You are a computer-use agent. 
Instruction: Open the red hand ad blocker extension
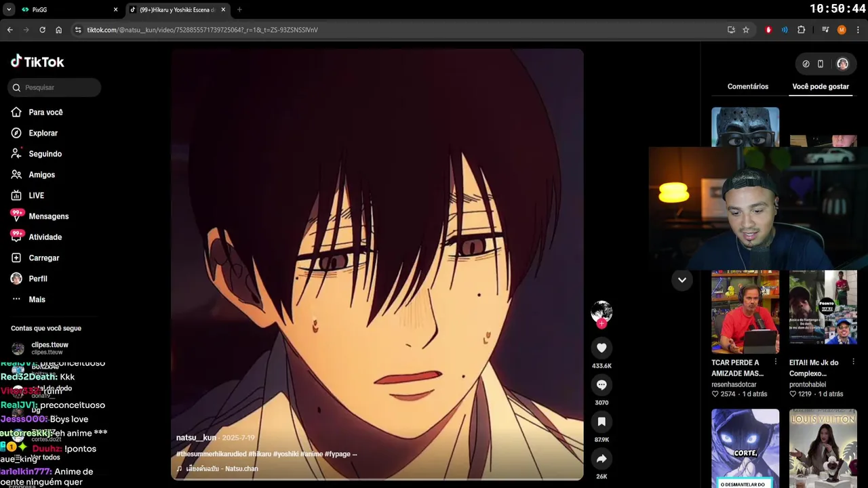tap(768, 30)
